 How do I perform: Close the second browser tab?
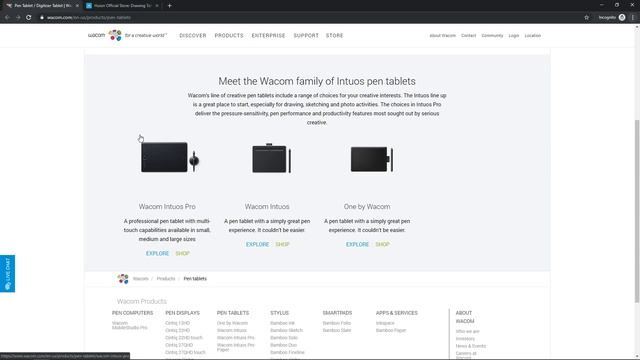tap(157, 6)
